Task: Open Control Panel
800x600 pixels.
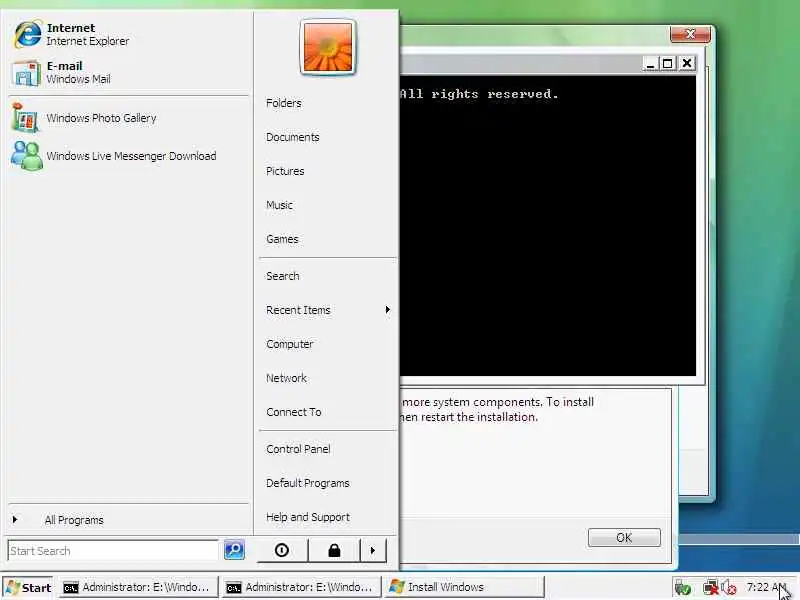Action: [x=298, y=449]
